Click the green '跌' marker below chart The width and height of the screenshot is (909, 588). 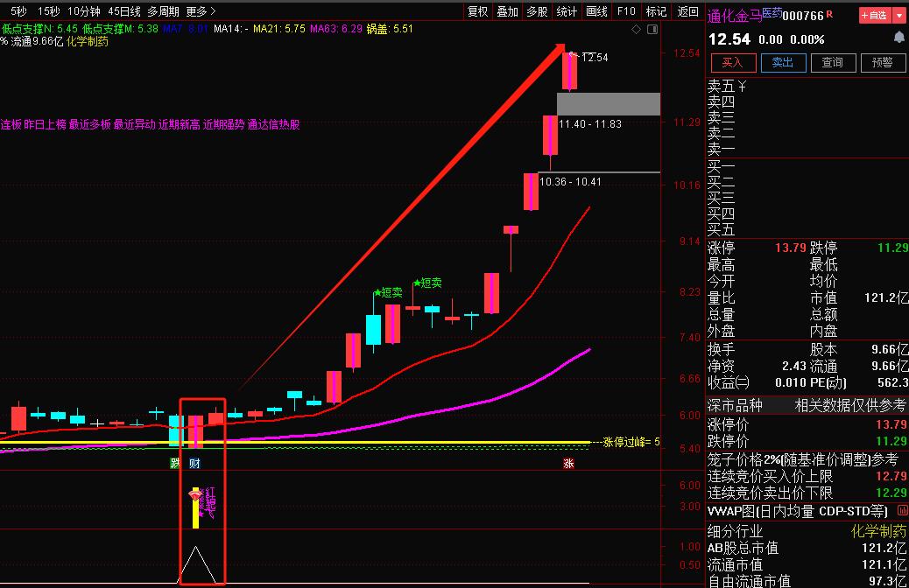pyautogui.click(x=174, y=462)
